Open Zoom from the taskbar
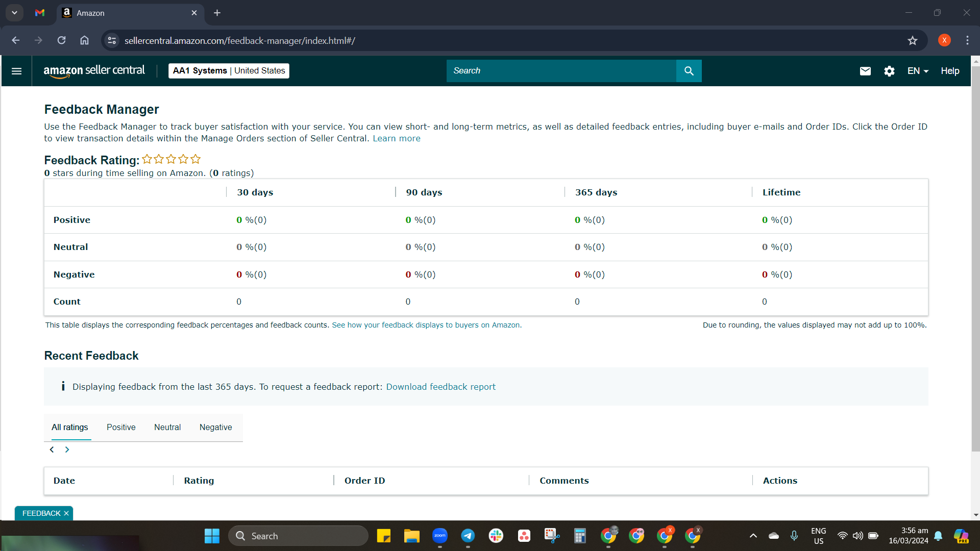This screenshot has width=980, height=551. (x=439, y=536)
